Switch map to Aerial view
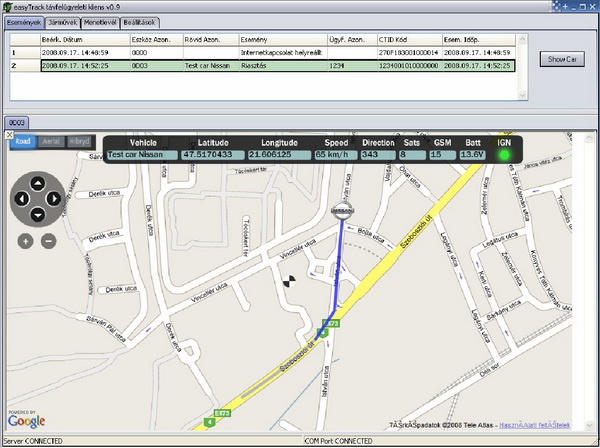600x448 pixels. 51,142
